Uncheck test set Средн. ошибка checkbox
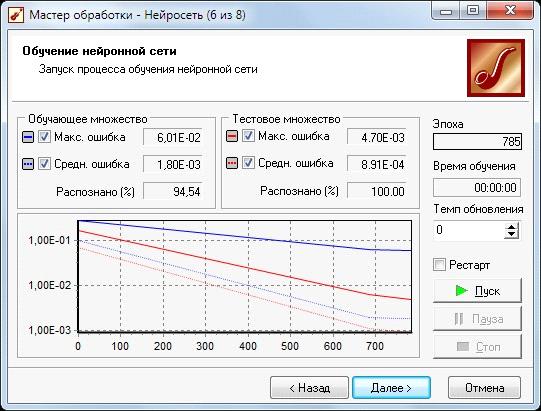The height and width of the screenshot is (411, 541). [248, 163]
